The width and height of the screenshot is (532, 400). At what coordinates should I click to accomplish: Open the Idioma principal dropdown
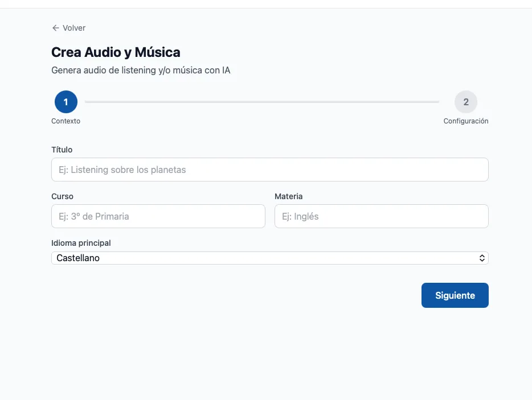tap(270, 258)
